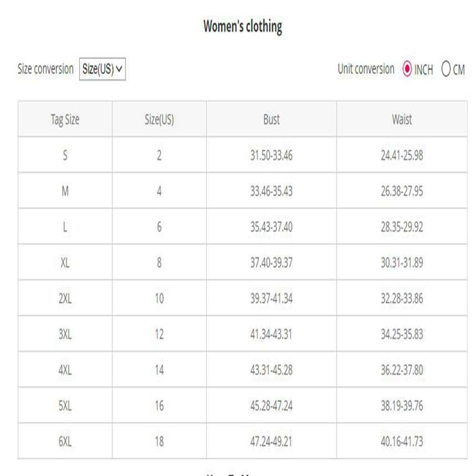Image resolution: width=476 pixels, height=476 pixels.
Task: Click the 6XL tag size cell
Action: coord(65,441)
